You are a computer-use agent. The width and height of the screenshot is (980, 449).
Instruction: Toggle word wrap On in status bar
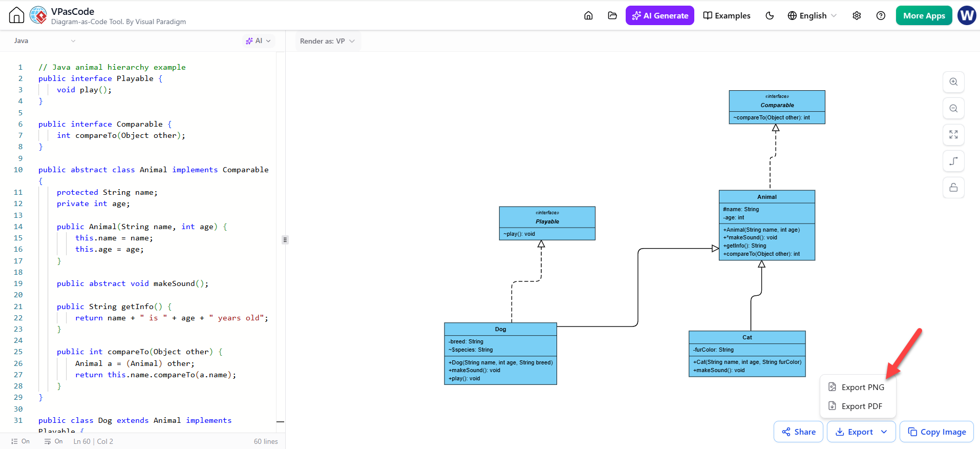tap(53, 441)
